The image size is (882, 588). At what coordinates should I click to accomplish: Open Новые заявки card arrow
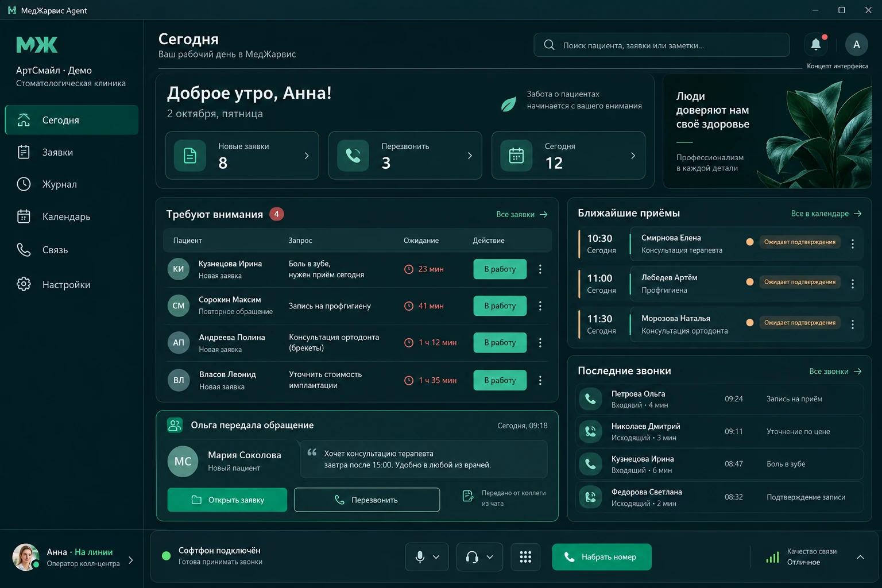pos(307,156)
